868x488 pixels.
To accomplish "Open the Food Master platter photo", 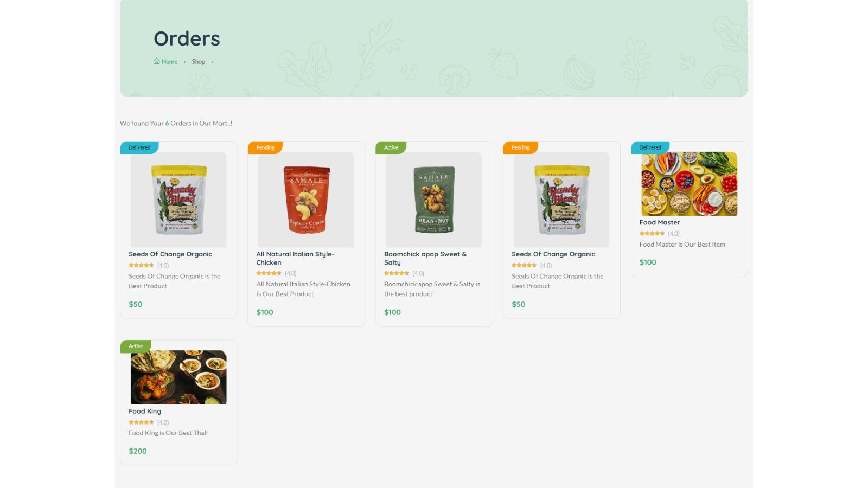I will [690, 184].
